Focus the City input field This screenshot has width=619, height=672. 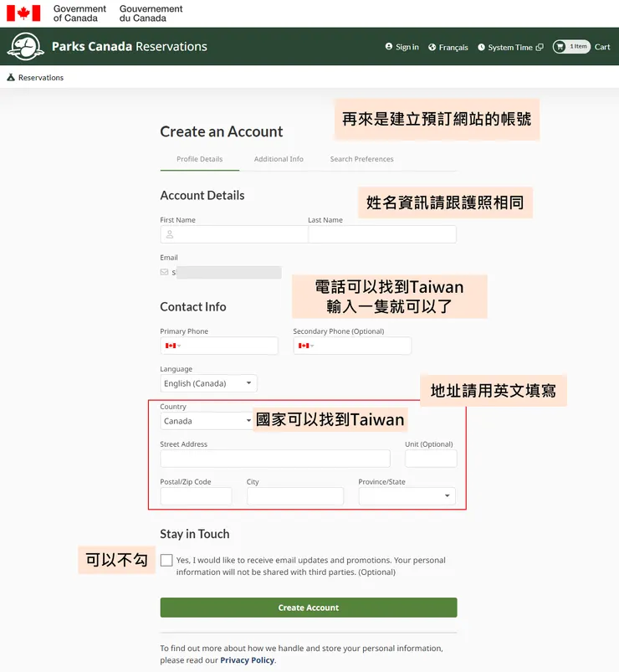295,496
